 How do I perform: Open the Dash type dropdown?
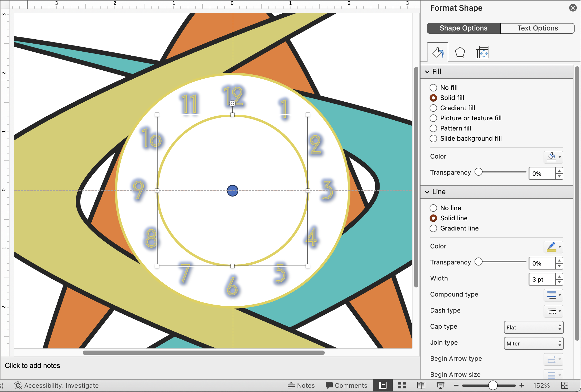pyautogui.click(x=553, y=311)
